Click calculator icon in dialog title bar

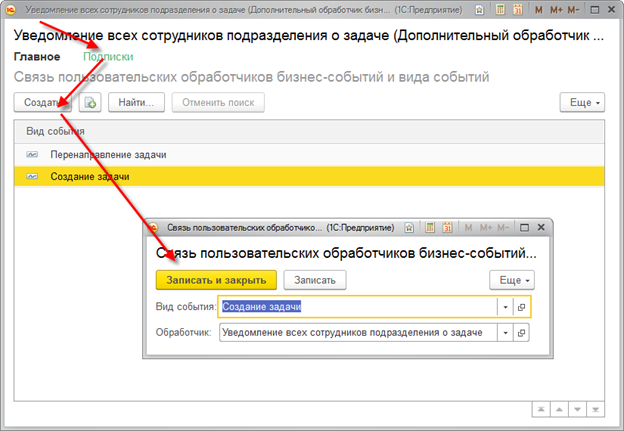click(x=429, y=227)
